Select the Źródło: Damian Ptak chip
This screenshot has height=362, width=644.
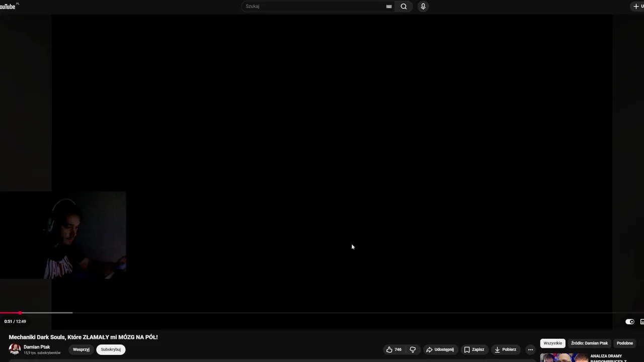click(589, 343)
